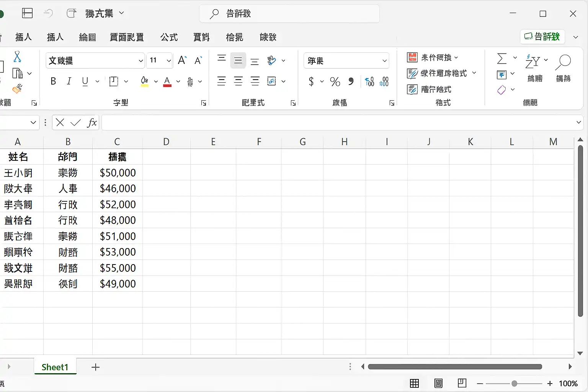Click the formula bar input field
This screenshot has height=392, width=588.
click(x=337, y=122)
